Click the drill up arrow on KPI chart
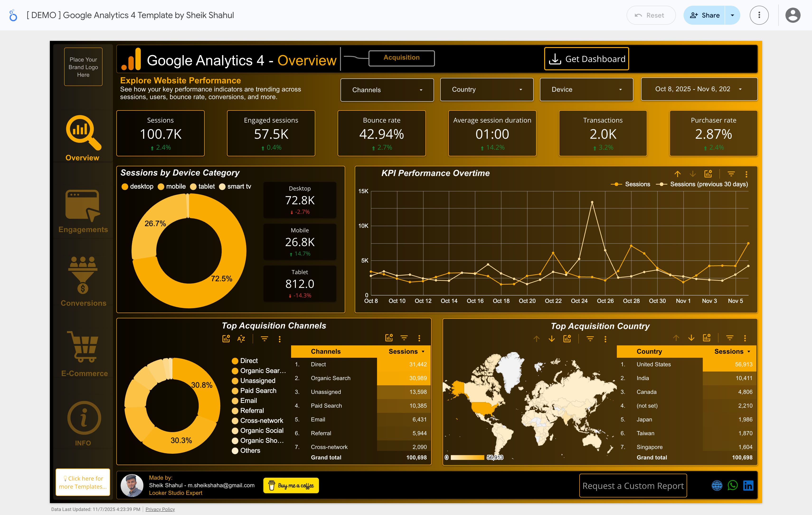The width and height of the screenshot is (812, 515). click(677, 174)
